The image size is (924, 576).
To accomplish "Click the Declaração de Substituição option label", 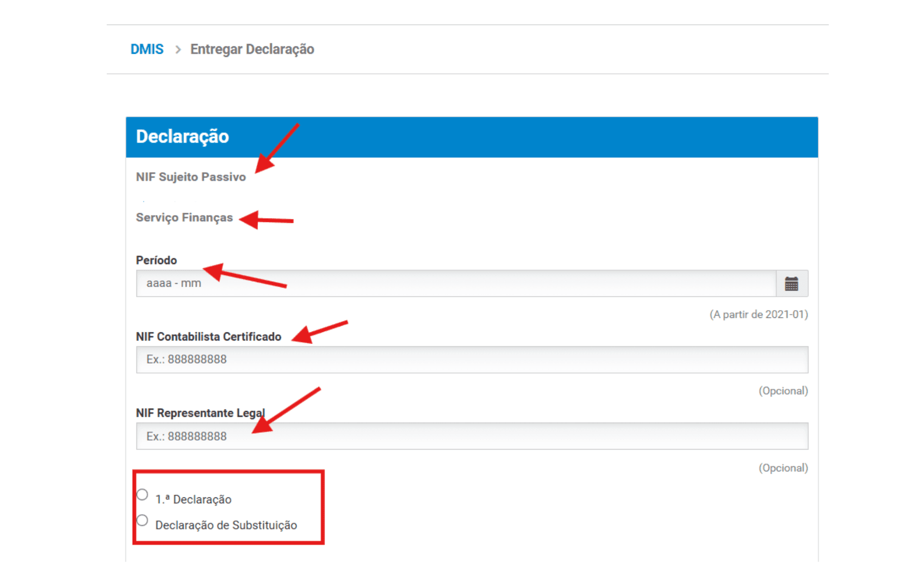I will 226,525.
